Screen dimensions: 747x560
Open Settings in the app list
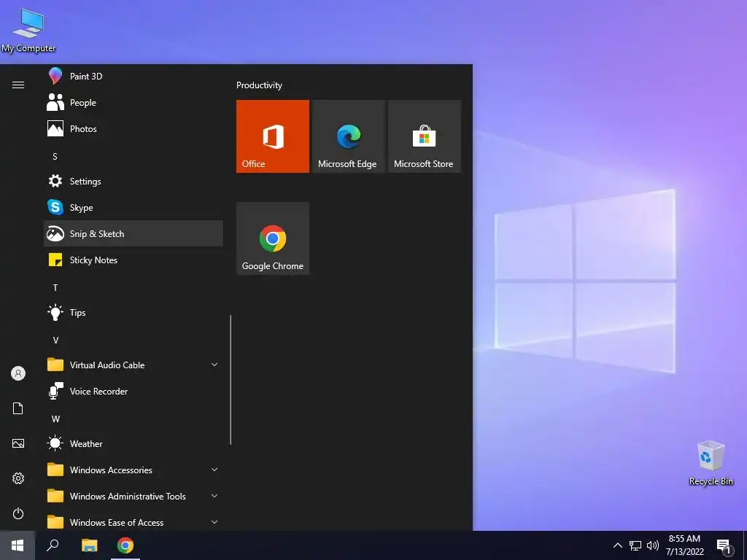[x=133, y=181]
